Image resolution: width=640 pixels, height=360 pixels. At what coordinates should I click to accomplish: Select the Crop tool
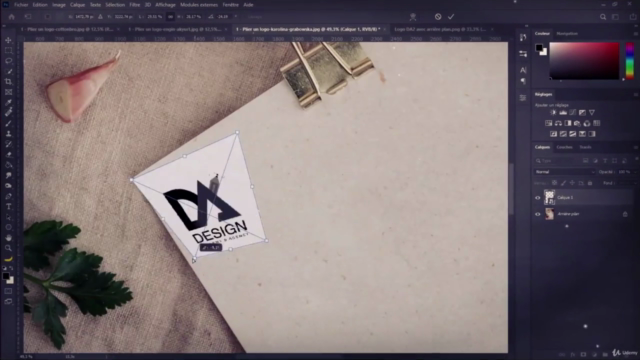click(x=8, y=82)
